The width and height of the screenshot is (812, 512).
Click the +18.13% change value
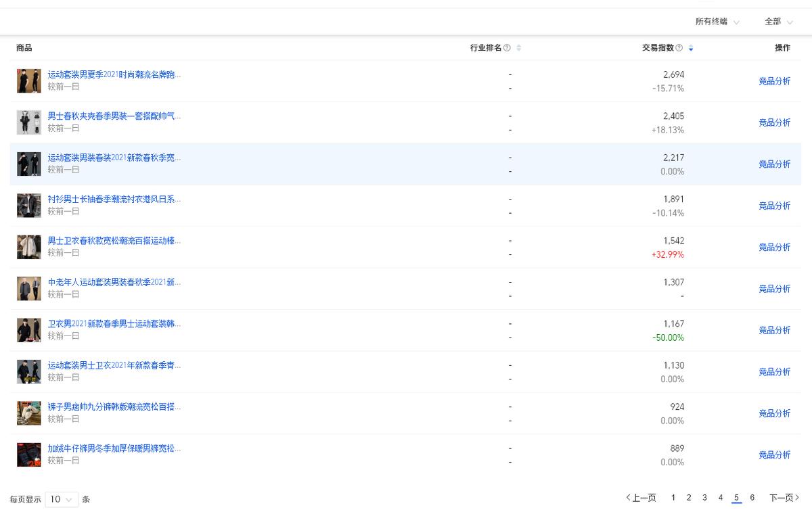(668, 130)
